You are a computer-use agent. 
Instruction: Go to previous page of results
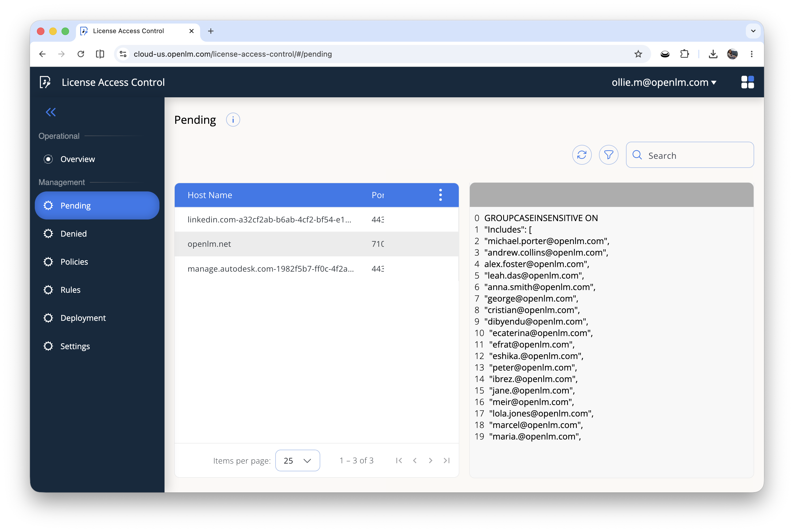414,460
